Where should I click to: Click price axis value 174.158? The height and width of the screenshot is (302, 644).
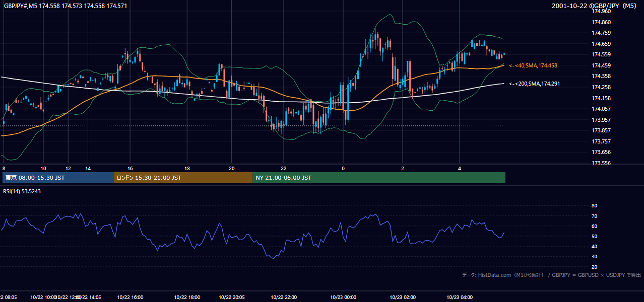tap(601, 98)
